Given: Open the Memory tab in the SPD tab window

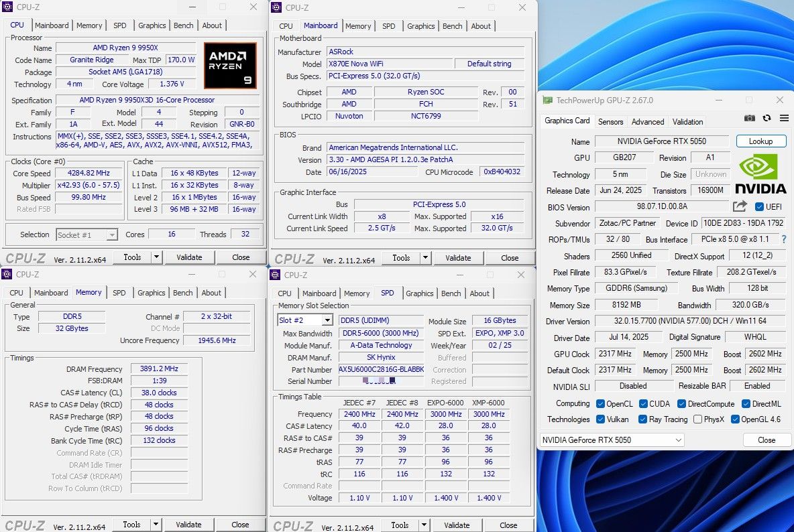Looking at the screenshot, I should (x=357, y=293).
